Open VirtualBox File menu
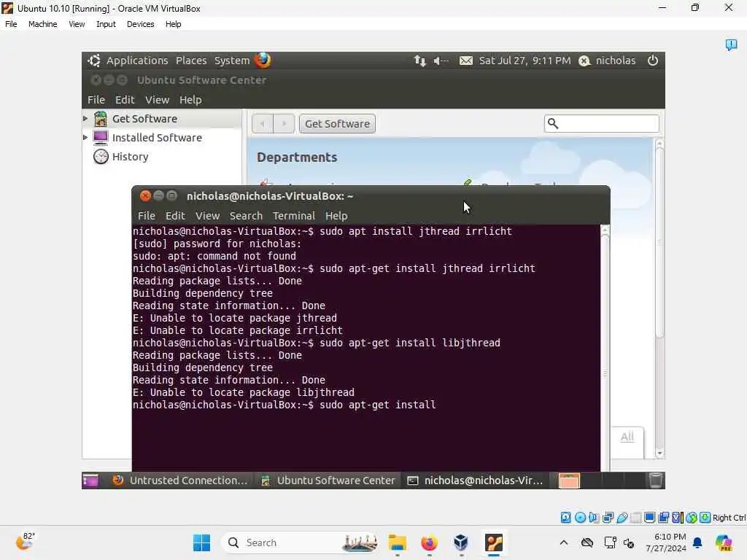 [11, 24]
